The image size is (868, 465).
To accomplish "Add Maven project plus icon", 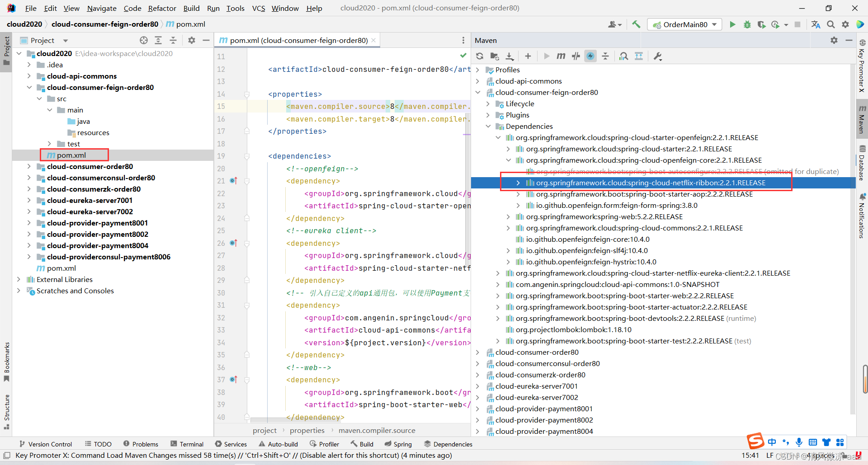I will (528, 56).
